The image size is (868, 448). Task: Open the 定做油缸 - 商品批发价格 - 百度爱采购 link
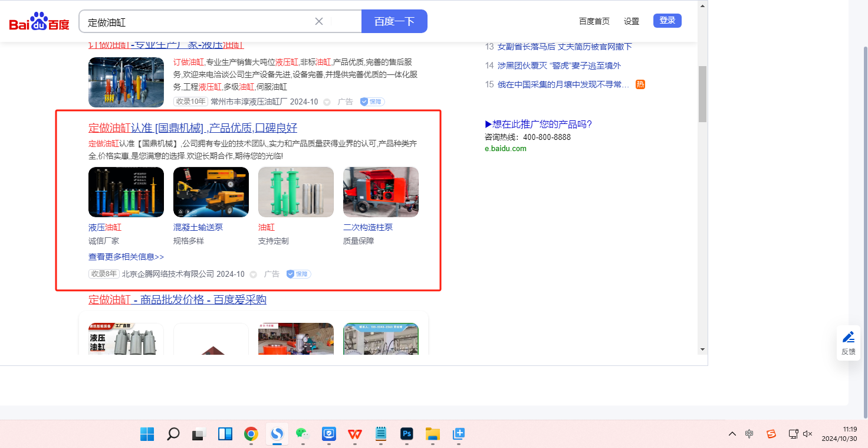tap(177, 300)
